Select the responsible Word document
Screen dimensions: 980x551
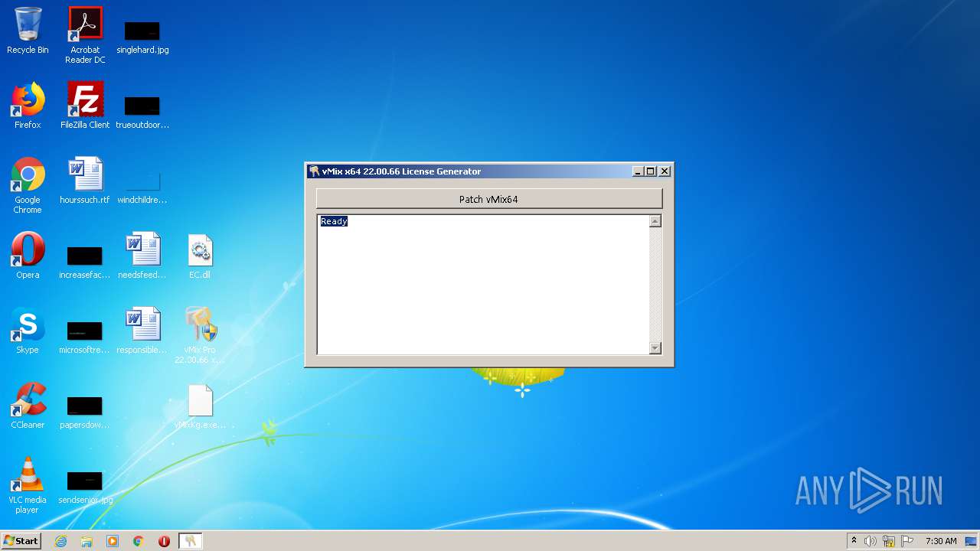[142, 331]
